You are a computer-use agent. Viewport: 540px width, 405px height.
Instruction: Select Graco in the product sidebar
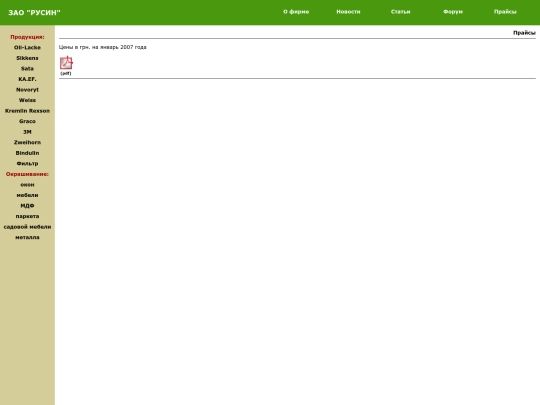27,121
